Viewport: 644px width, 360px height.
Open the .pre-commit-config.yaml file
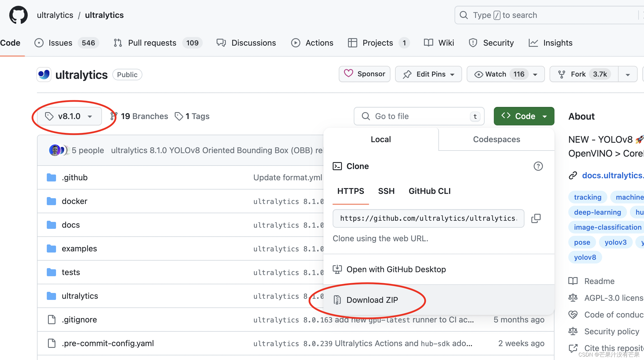coord(108,343)
